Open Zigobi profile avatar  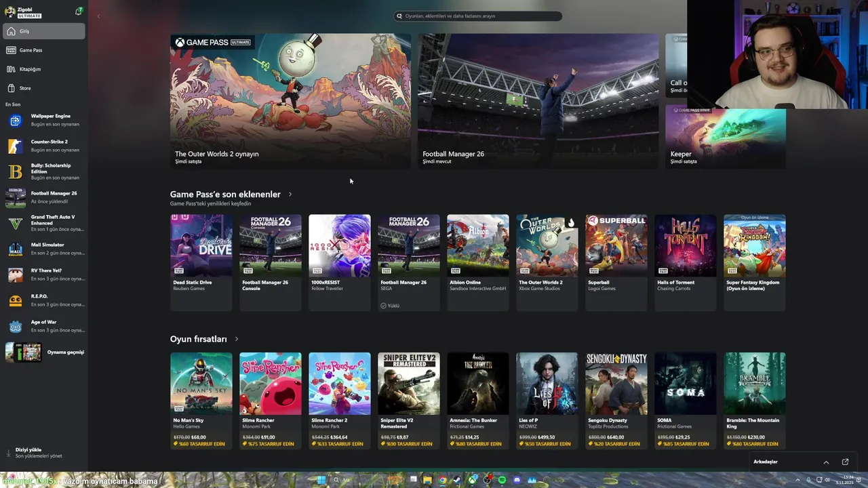(x=10, y=12)
